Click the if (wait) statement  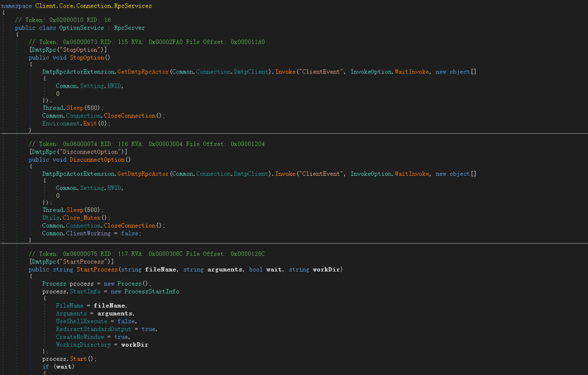point(58,367)
